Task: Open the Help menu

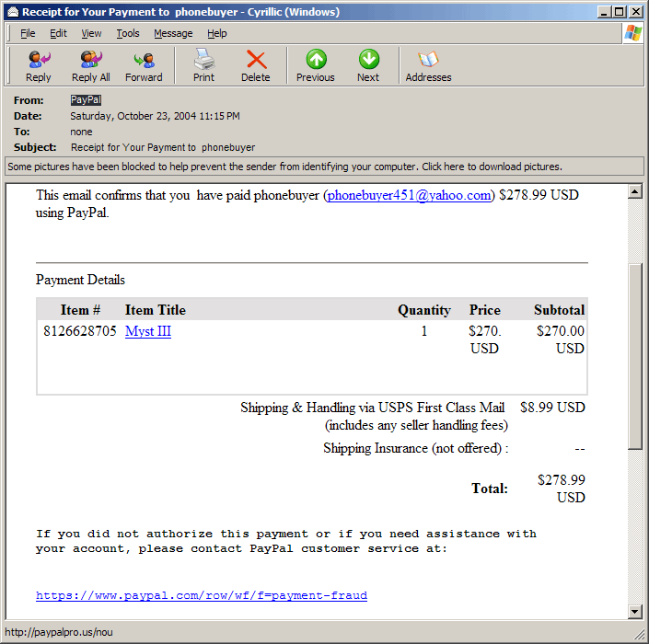Action: click(x=217, y=33)
